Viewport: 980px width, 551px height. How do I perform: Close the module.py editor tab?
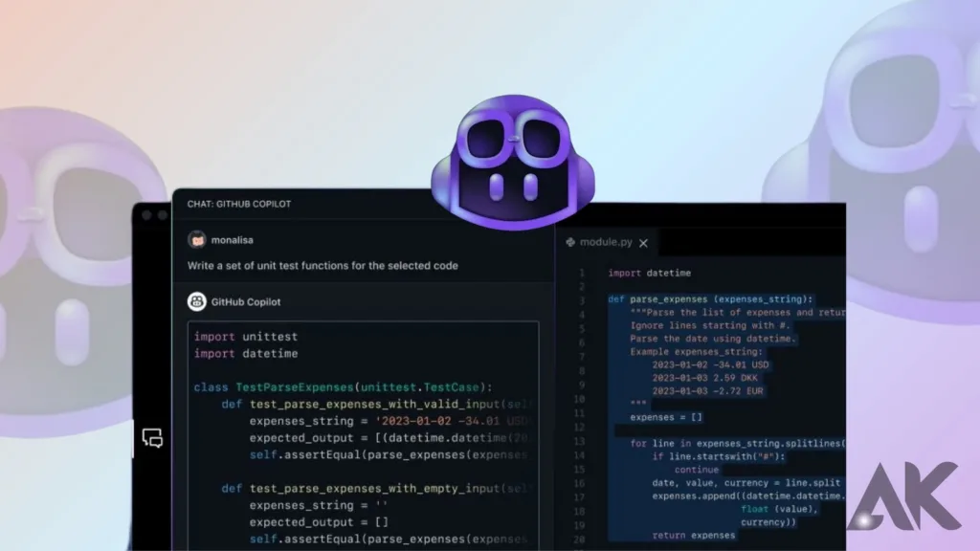point(644,243)
